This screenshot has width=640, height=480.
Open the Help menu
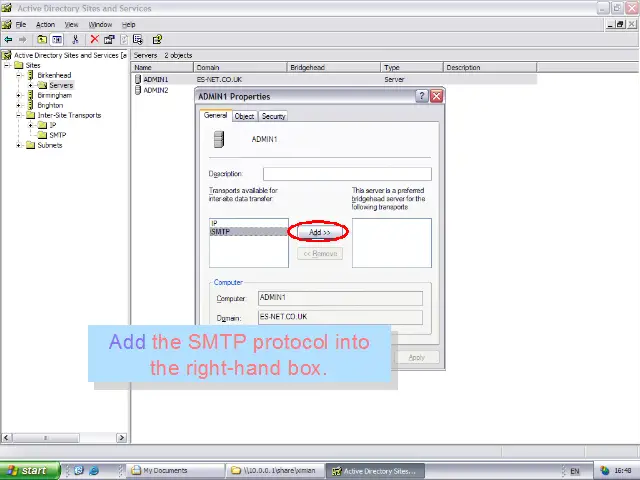[x=129, y=24]
